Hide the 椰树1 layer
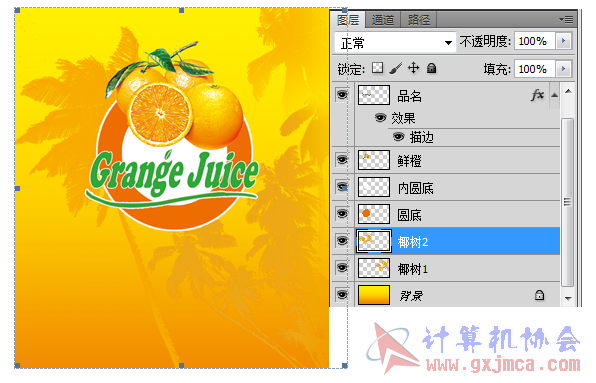Screen dimensions: 596x383 [x=342, y=267]
